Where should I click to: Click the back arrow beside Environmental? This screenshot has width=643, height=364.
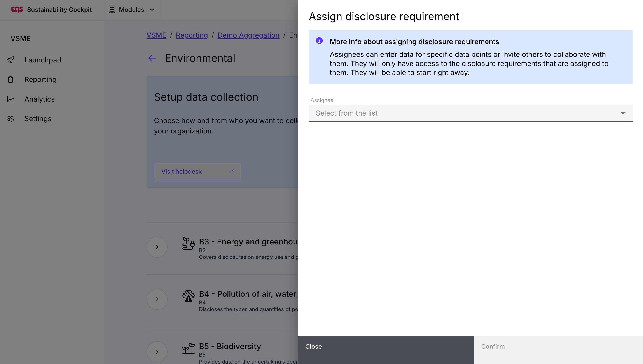click(152, 58)
